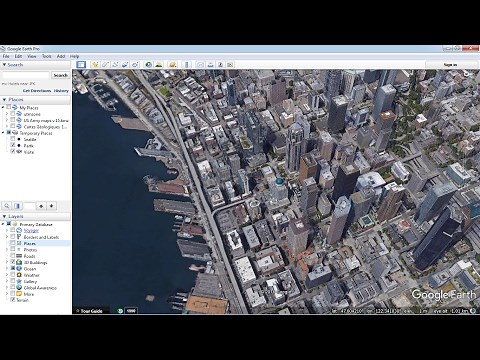
Task: Select the Add Path tool
Action: pyautogui.click(x=115, y=64)
